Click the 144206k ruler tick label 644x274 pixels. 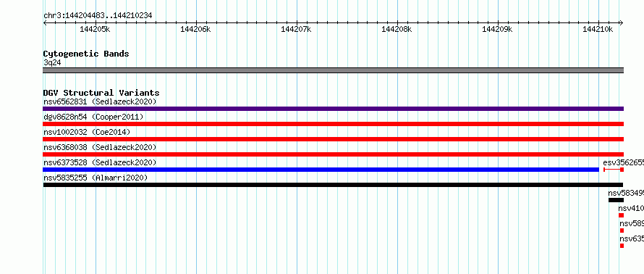tap(195, 29)
